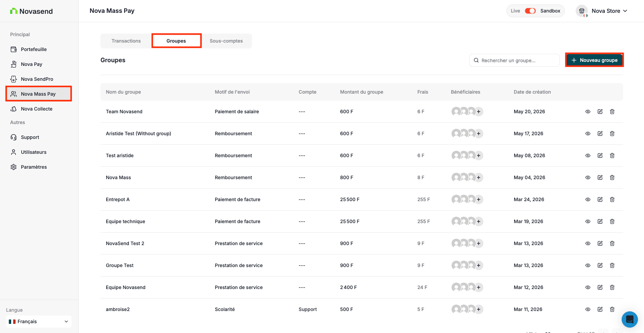Switch to the Transactions tab

click(x=126, y=41)
